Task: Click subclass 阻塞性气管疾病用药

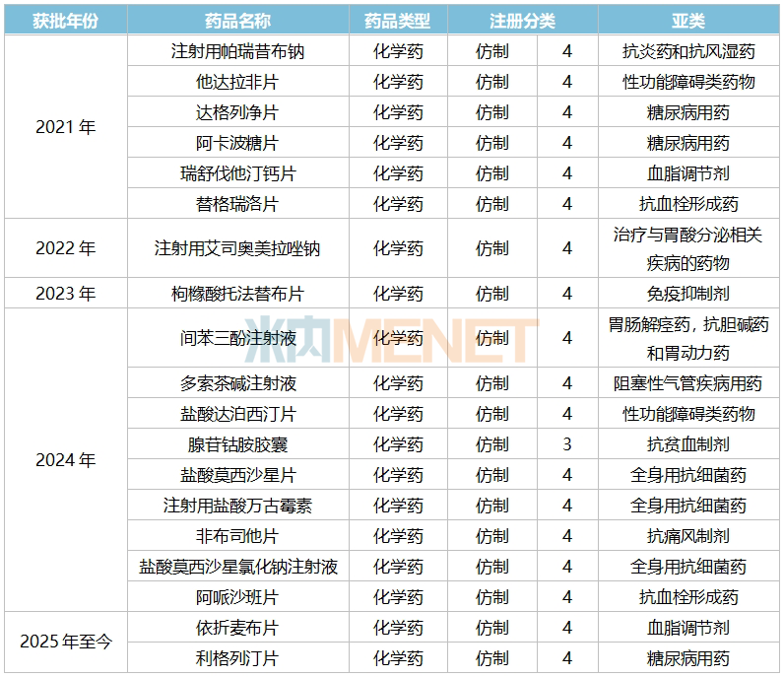Action: [688, 383]
